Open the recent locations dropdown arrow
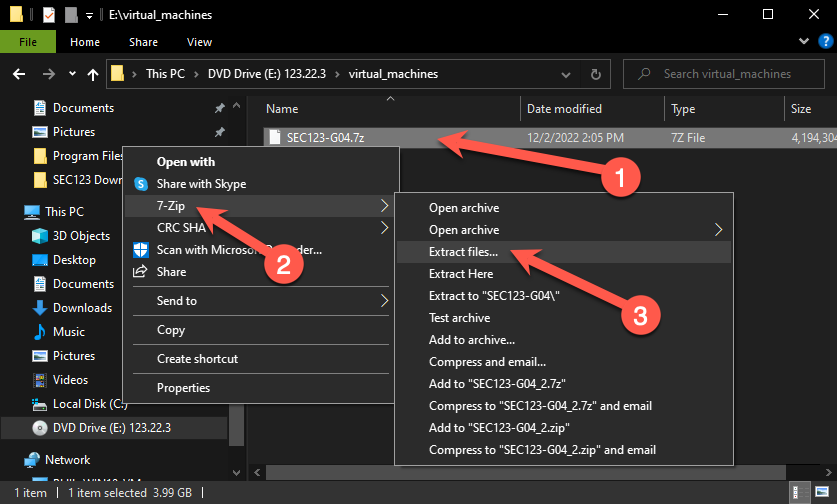The image size is (837, 504). [x=73, y=74]
